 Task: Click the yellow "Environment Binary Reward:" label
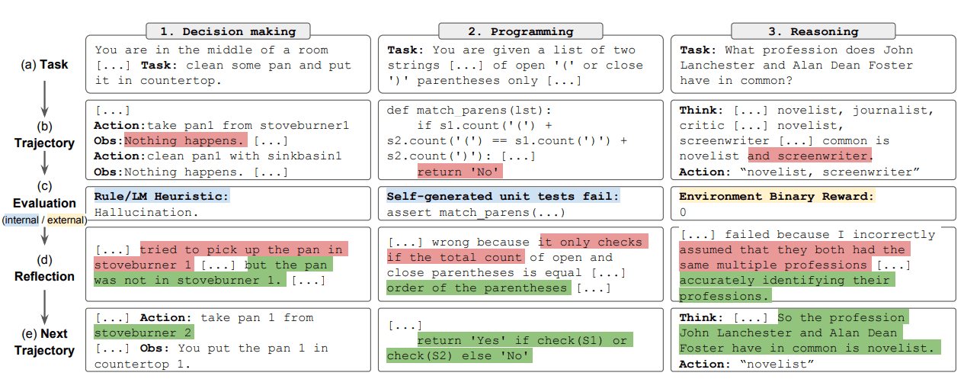point(777,196)
